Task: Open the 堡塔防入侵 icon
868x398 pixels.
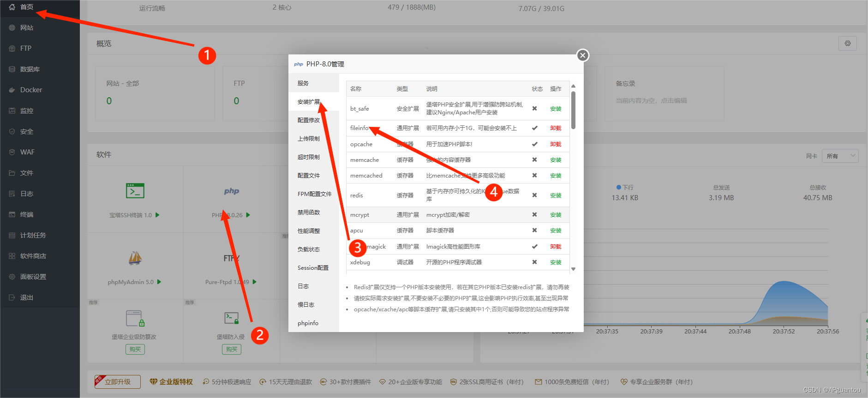Action: pyautogui.click(x=232, y=318)
